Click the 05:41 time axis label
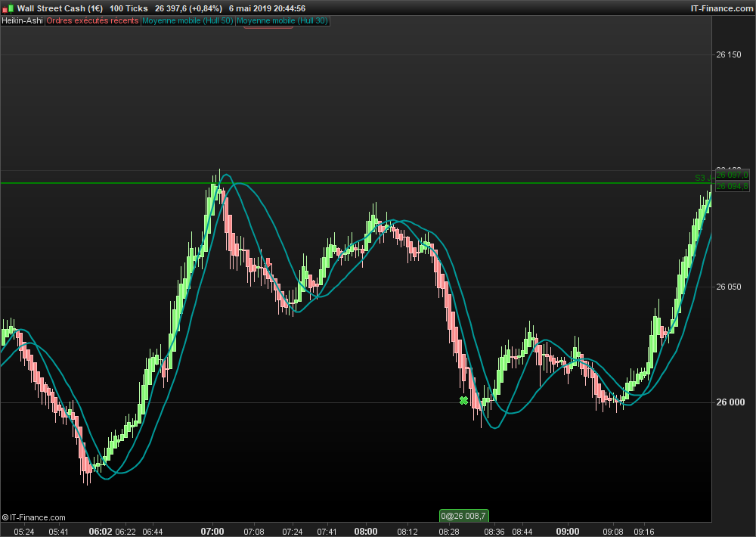Screen dimensions: 756x537 click(x=58, y=532)
